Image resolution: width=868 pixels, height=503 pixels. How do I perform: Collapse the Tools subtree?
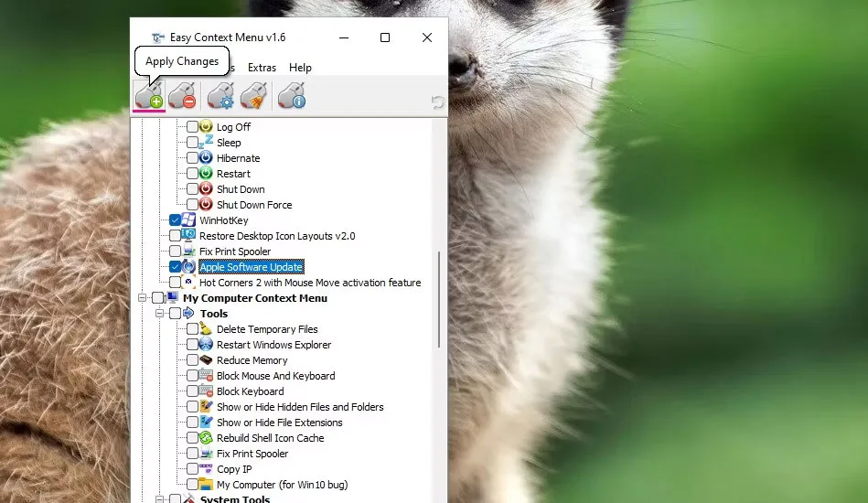159,313
